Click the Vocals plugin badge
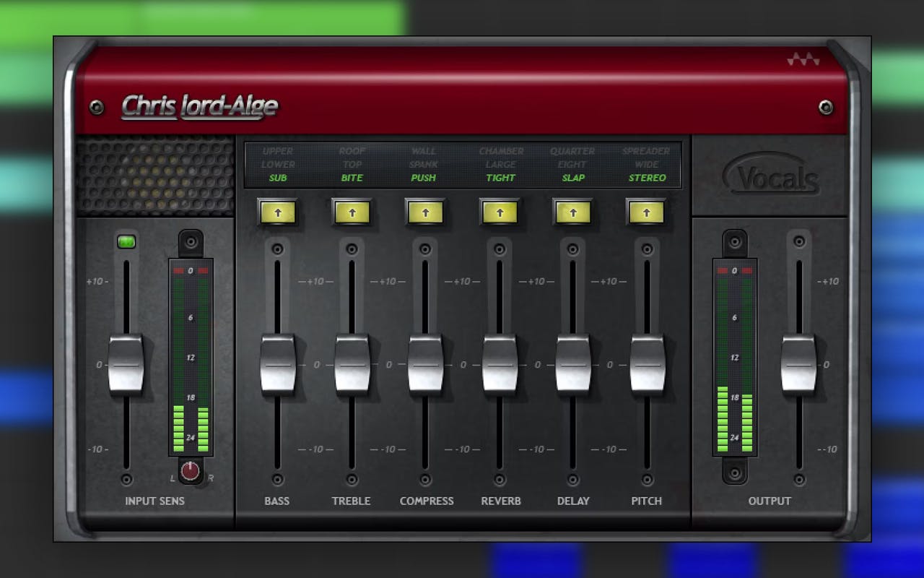 tap(770, 177)
